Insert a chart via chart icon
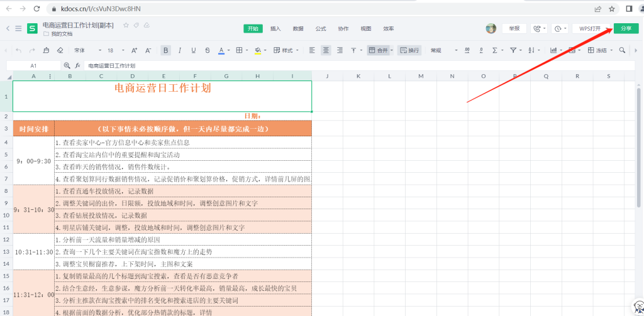Screen dimensions: 644x316 (x=553, y=50)
